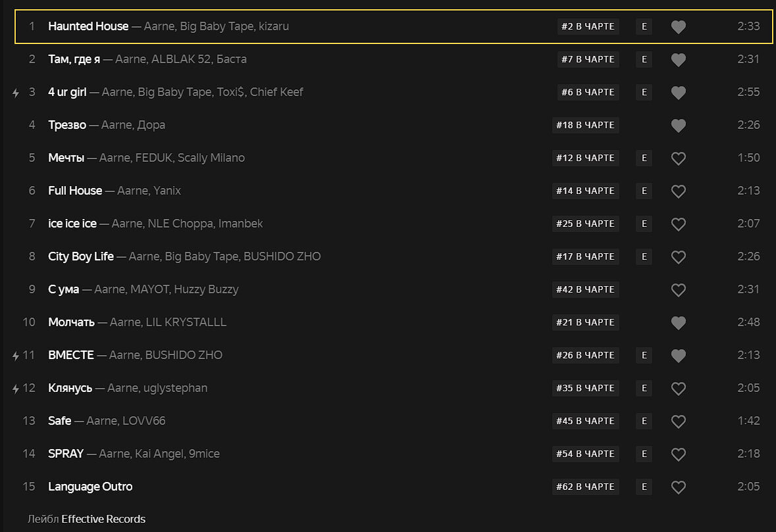This screenshot has height=532, width=776.
Task: Unlike the ВМЕСТЕ track
Action: pos(678,356)
